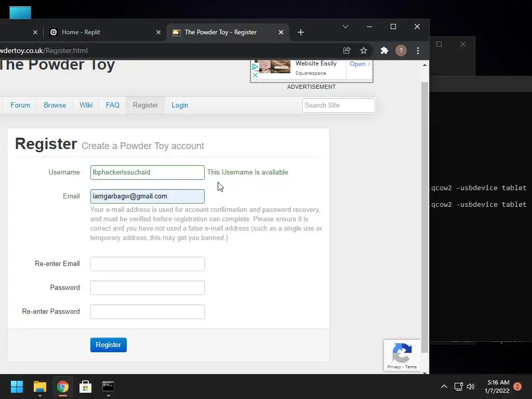Click The Powder Toy site title

pos(57,65)
